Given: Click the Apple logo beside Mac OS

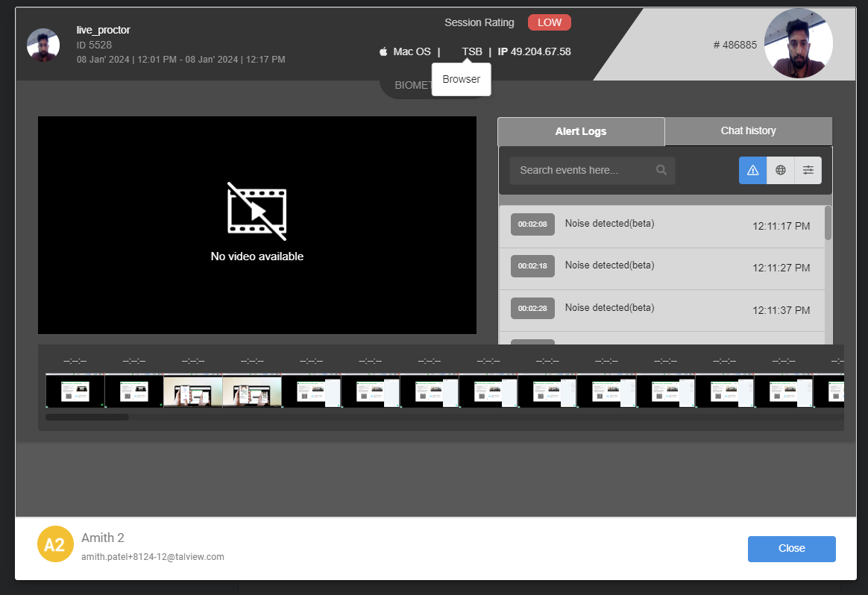Looking at the screenshot, I should coord(383,51).
